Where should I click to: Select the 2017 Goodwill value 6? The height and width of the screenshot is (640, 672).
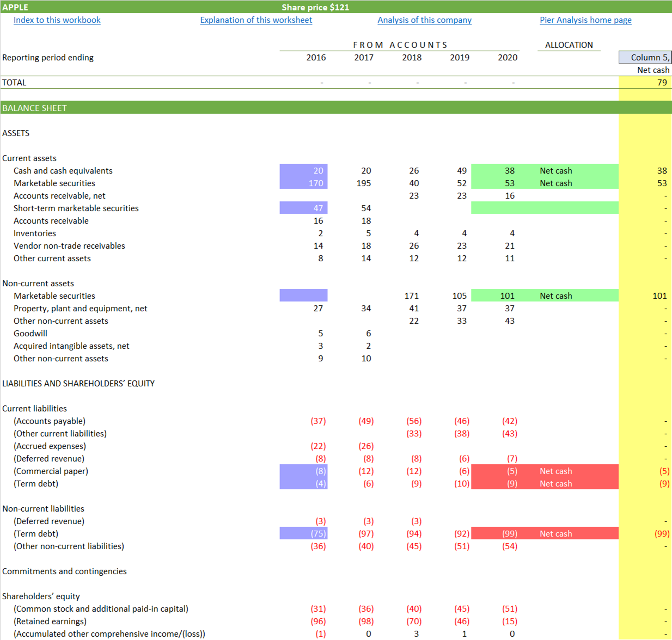tap(368, 334)
